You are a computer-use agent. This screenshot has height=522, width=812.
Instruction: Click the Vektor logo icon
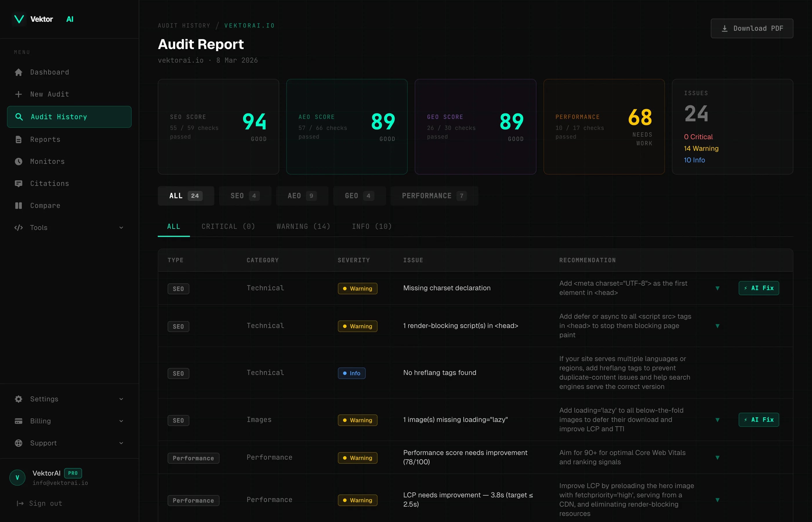19,19
